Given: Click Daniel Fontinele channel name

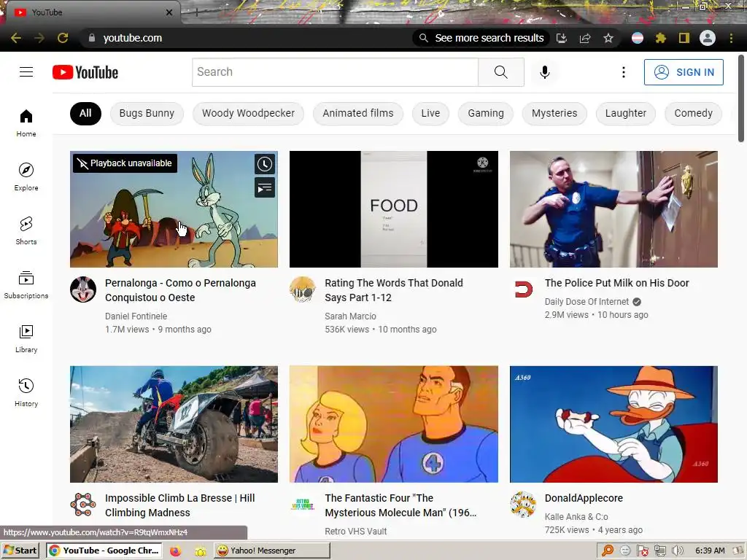Looking at the screenshot, I should pyautogui.click(x=136, y=316).
